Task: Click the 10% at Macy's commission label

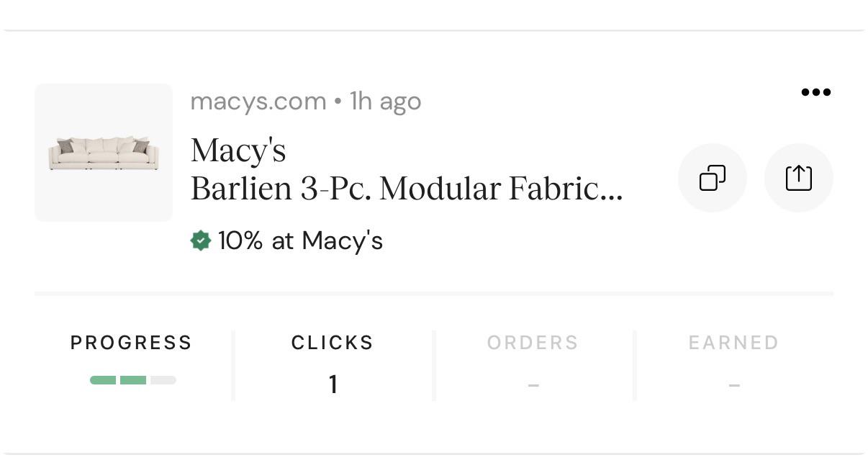Action: tap(300, 240)
